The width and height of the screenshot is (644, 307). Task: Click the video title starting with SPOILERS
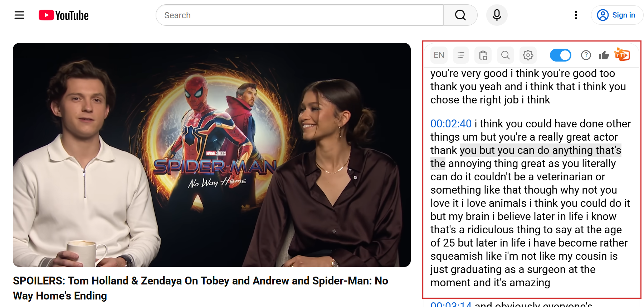coord(200,288)
